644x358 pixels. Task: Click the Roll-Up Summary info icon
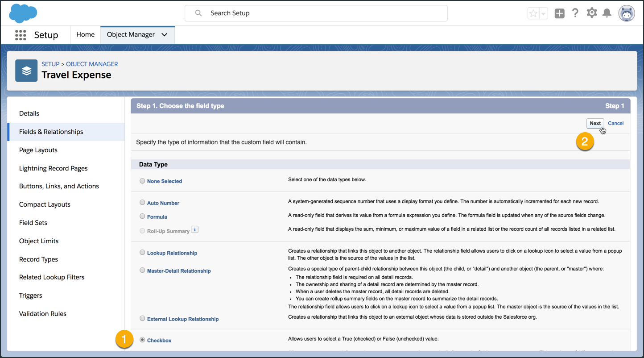coord(194,230)
